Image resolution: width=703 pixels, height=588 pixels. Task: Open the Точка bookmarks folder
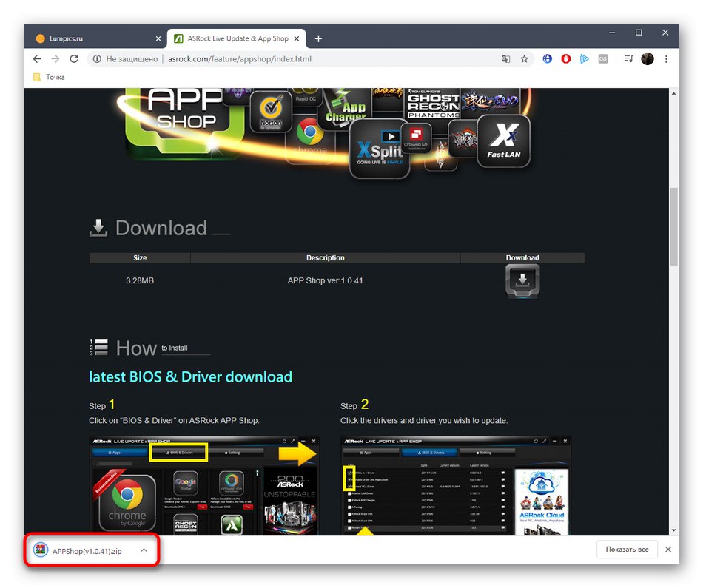(x=50, y=77)
